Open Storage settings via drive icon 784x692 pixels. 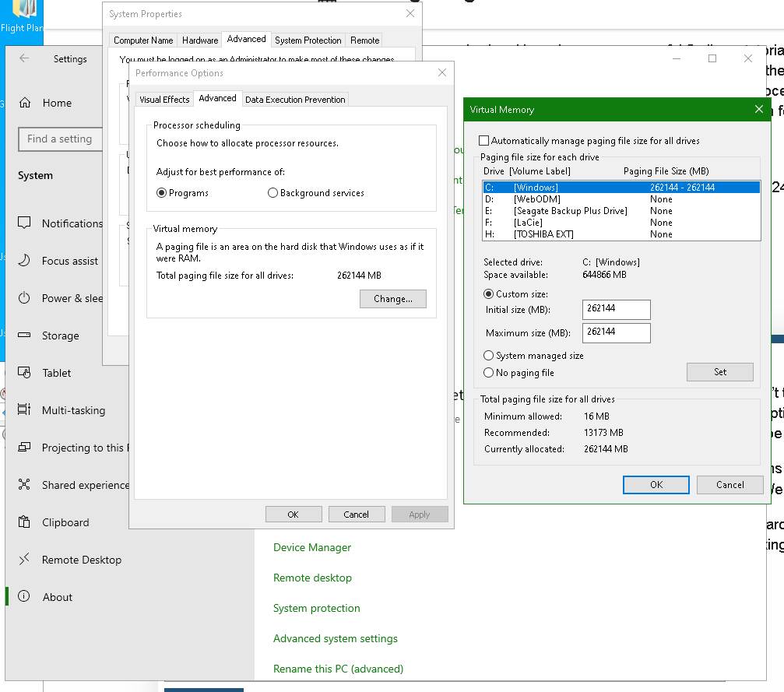(x=25, y=335)
